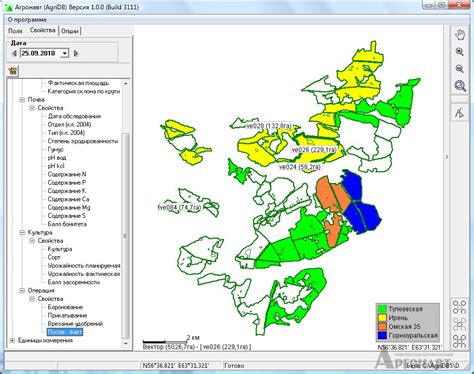Select Гумус tree item
Viewport: 474px width, 374px height.
pos(56,150)
